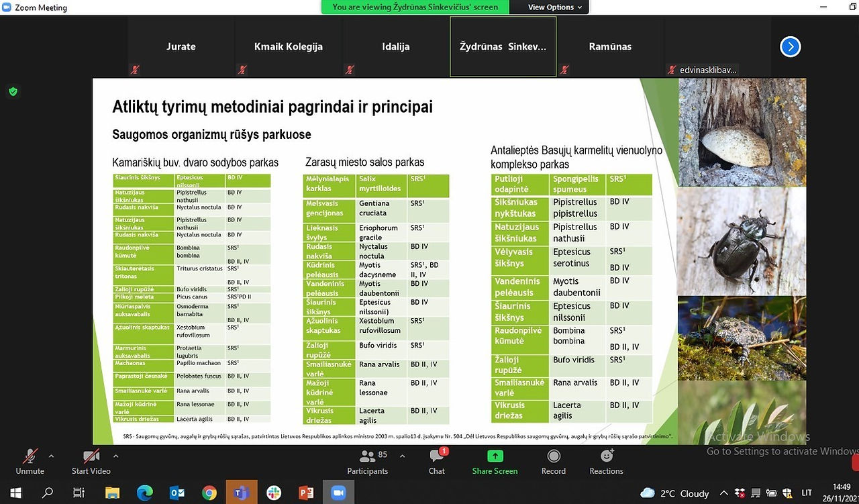Select Jurate's participant tile
Screen dimensions: 859x504
point(181,47)
